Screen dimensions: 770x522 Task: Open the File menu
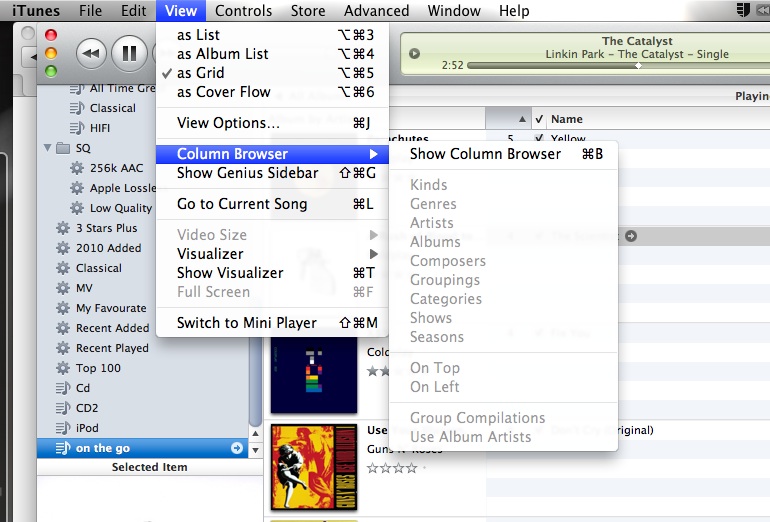90,10
